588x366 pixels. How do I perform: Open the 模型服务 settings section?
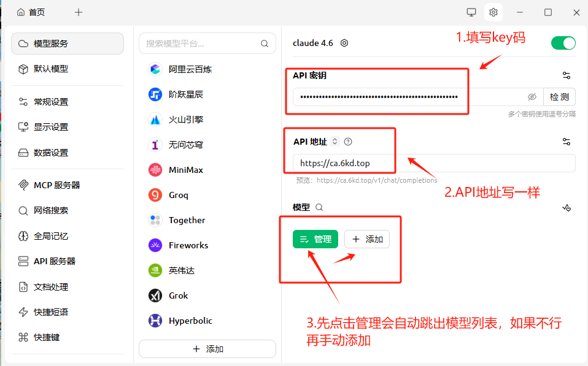point(68,44)
